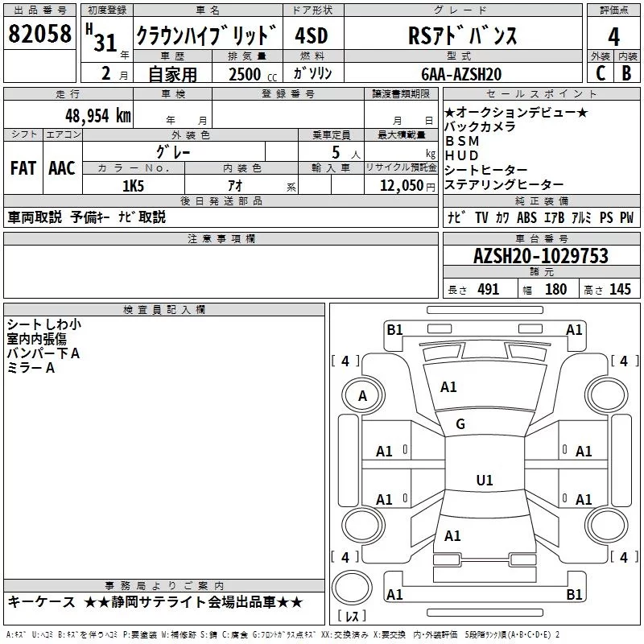Select the G mark on the windshield

(460, 424)
